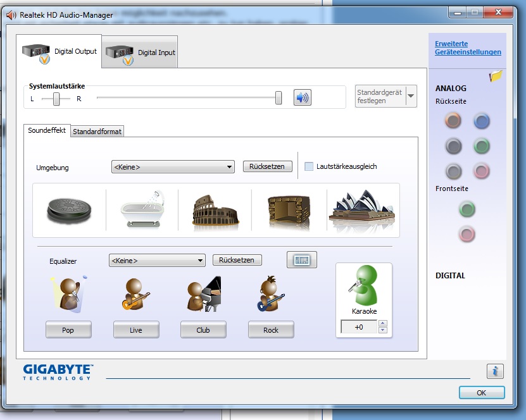Image resolution: width=526 pixels, height=420 pixels.
Task: Mute system volume with speaker button
Action: pos(303,97)
